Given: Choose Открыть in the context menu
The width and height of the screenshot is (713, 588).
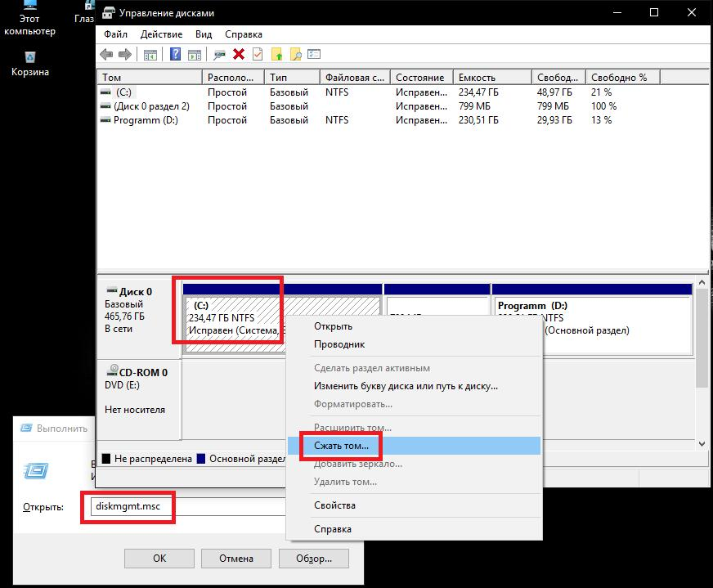Looking at the screenshot, I should (x=415, y=326).
